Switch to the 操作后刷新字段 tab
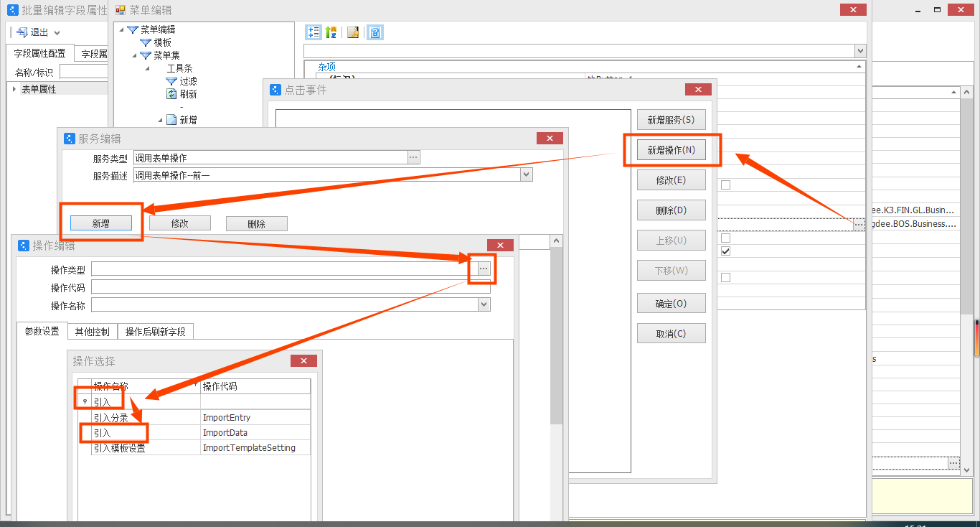Image resolution: width=980 pixels, height=527 pixels. [155, 332]
